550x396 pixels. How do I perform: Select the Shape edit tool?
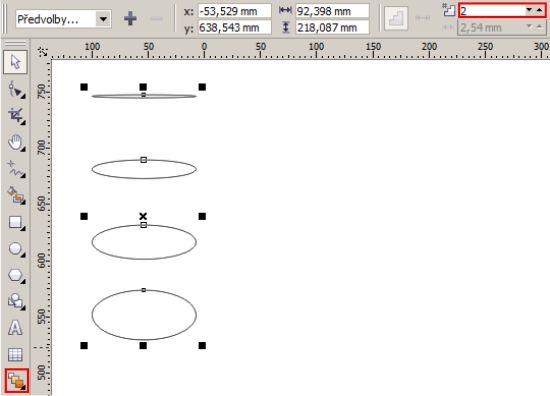(x=15, y=89)
